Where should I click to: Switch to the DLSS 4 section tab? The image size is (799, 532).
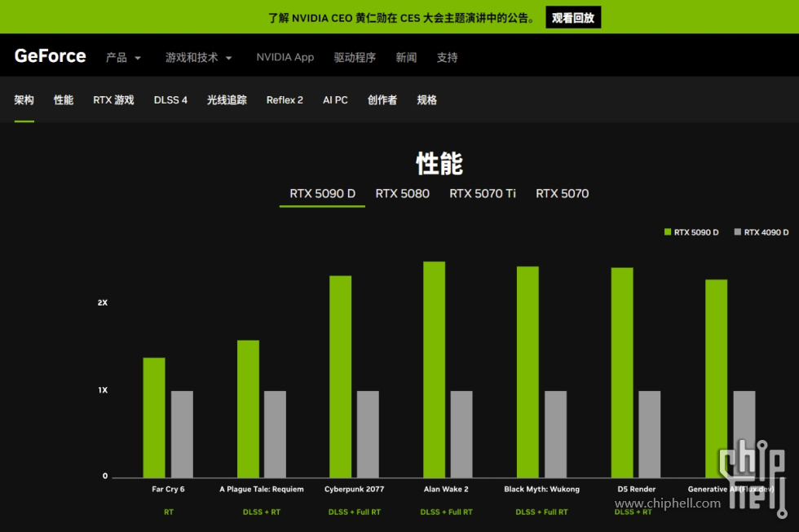(170, 99)
